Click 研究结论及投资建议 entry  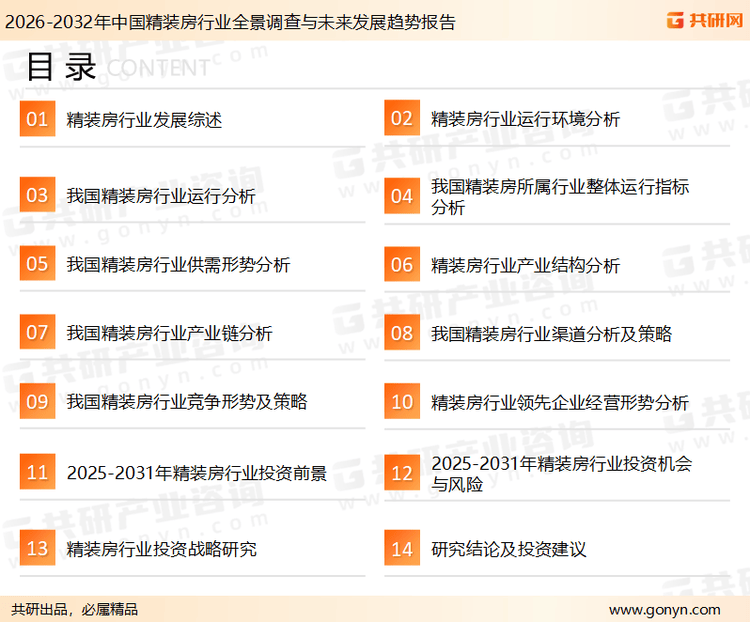click(508, 549)
